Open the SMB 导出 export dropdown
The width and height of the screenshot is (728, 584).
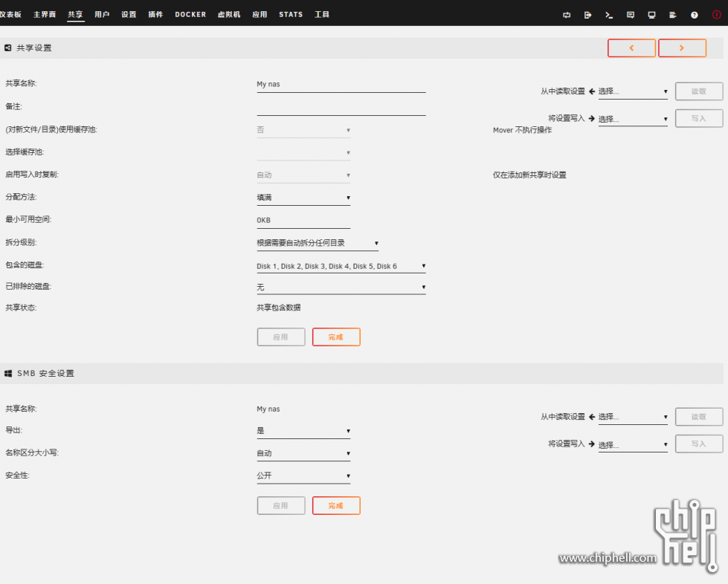[303, 431]
